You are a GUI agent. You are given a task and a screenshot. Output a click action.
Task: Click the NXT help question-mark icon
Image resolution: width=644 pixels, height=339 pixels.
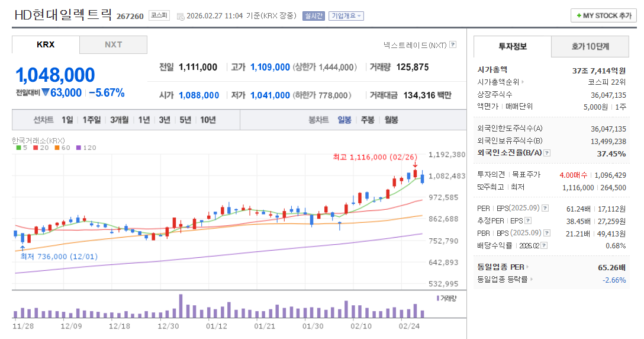453,44
